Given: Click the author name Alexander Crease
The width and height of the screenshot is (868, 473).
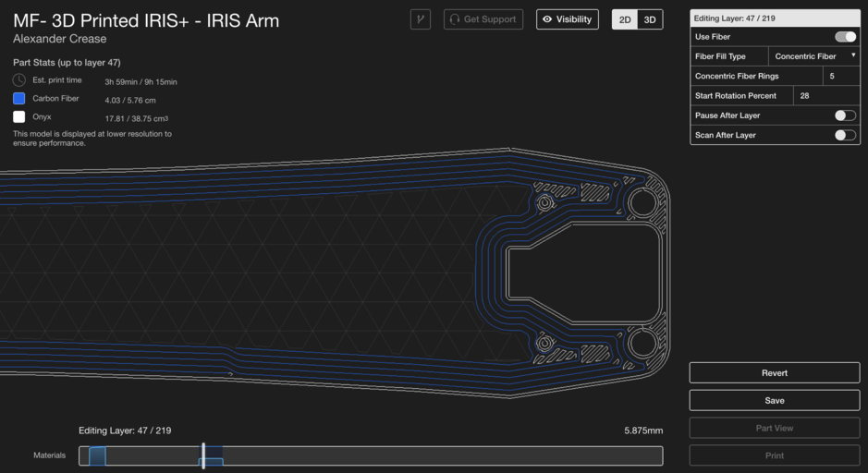Looking at the screenshot, I should (x=60, y=40).
